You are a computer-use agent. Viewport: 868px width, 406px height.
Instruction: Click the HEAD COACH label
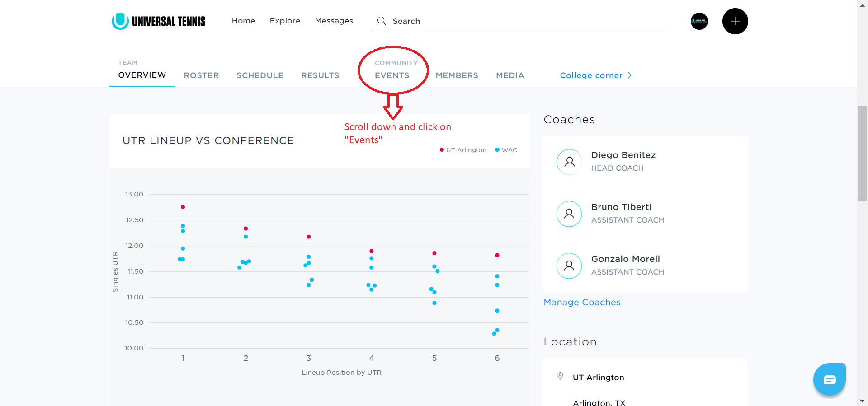tap(617, 168)
